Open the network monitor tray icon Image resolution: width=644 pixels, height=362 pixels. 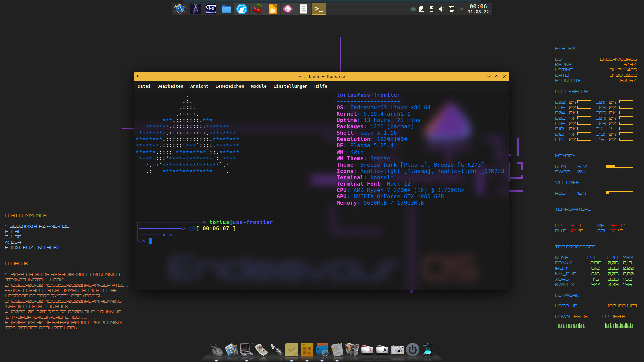click(x=452, y=9)
